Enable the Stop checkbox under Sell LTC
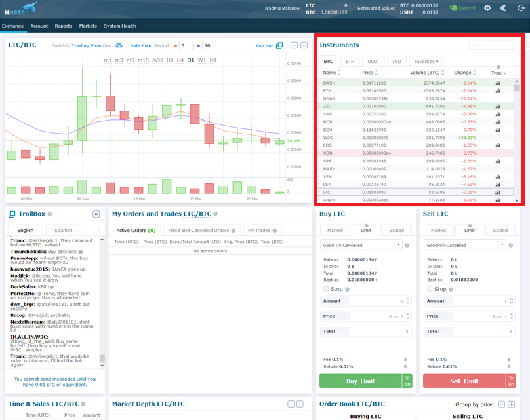530x420 pixels. (x=429, y=289)
